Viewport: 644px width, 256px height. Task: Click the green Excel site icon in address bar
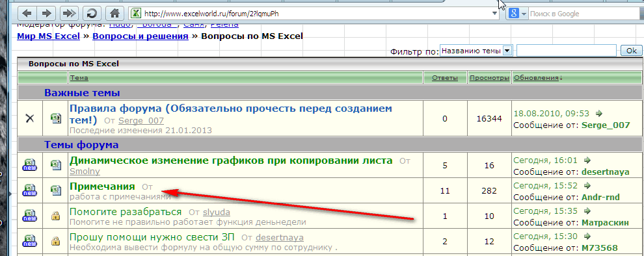tap(135, 14)
